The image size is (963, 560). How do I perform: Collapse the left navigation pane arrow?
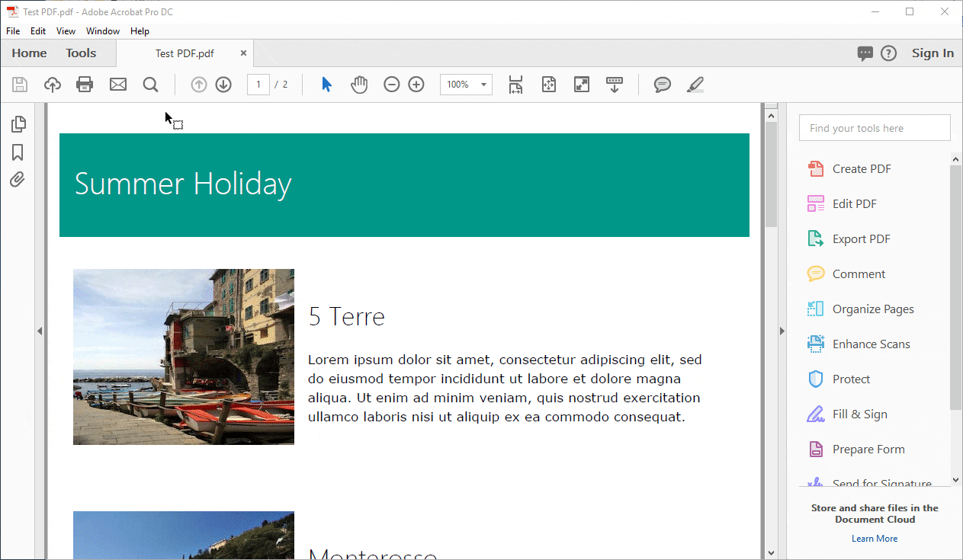point(40,331)
